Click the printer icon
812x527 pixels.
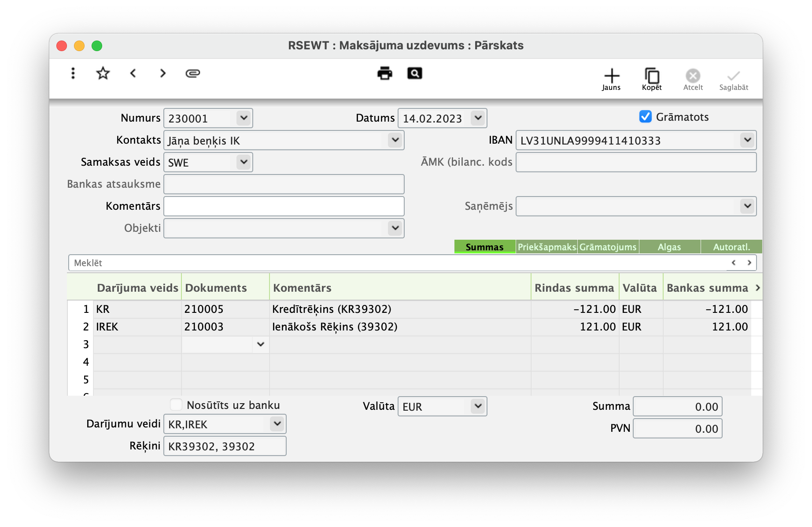(x=385, y=73)
